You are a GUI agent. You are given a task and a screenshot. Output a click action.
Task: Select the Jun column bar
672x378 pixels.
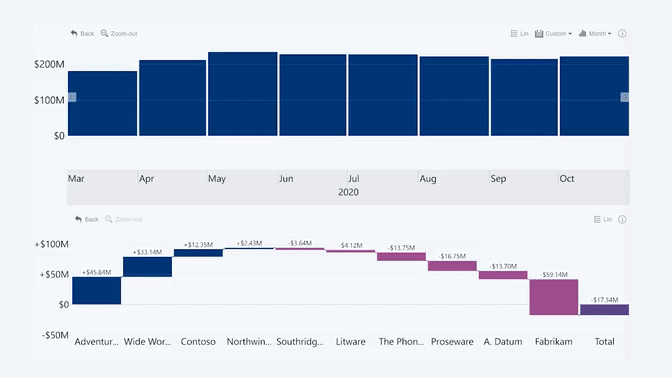(313, 95)
